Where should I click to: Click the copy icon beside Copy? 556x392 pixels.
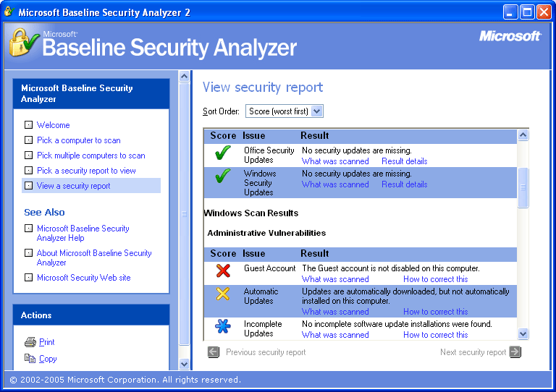(30, 358)
